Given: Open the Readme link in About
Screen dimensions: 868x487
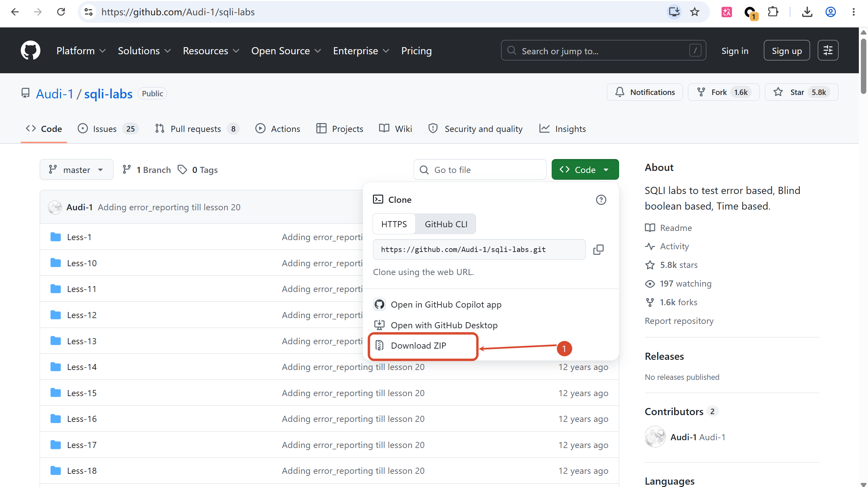Looking at the screenshot, I should click(x=668, y=228).
